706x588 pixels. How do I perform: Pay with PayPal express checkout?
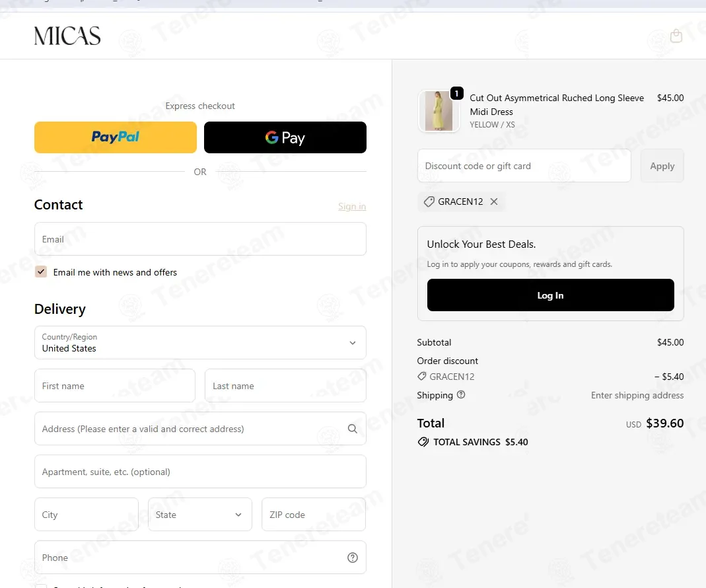[x=116, y=137]
